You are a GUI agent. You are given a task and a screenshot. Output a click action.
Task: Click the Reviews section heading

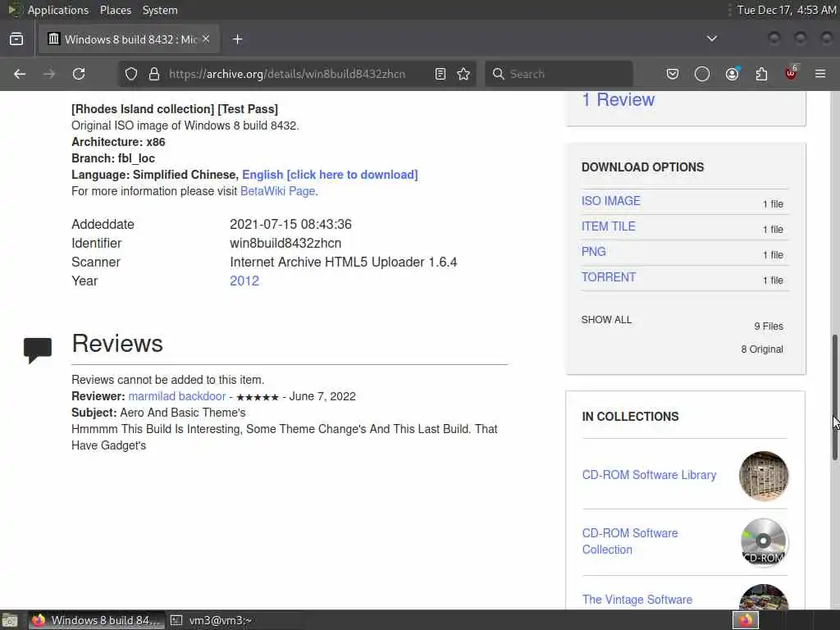click(117, 344)
